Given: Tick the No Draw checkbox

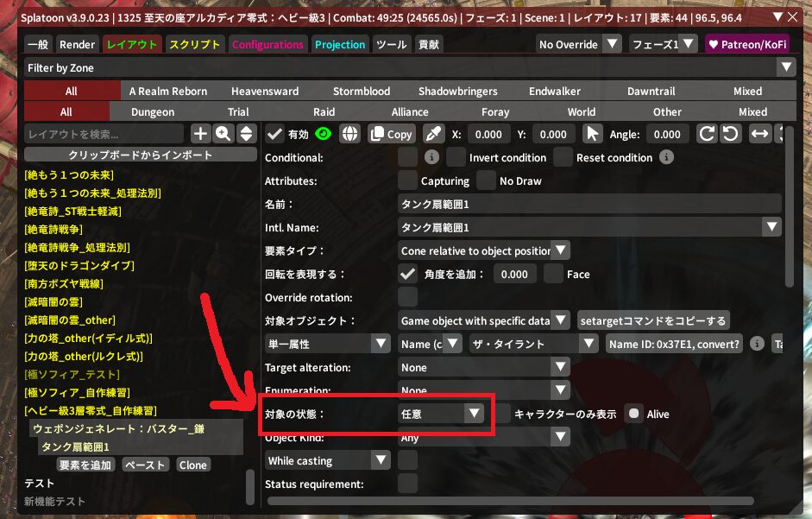Looking at the screenshot, I should point(487,180).
